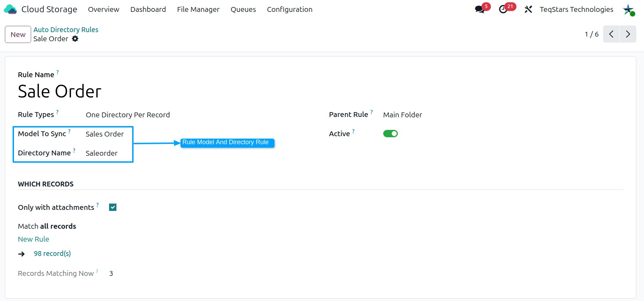Viewport: 644px width, 301px height.
Task: Open the gear actions menu beside Sale Order
Action: click(x=75, y=39)
